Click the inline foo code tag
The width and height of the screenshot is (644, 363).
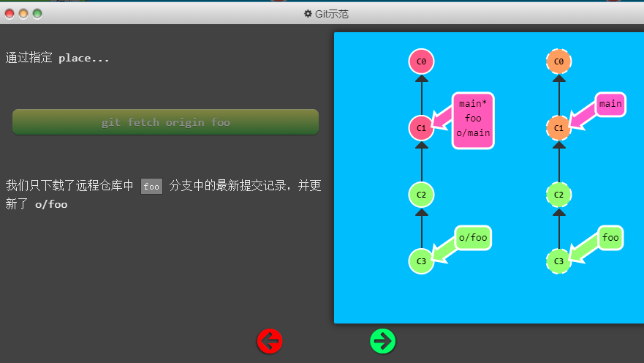151,186
